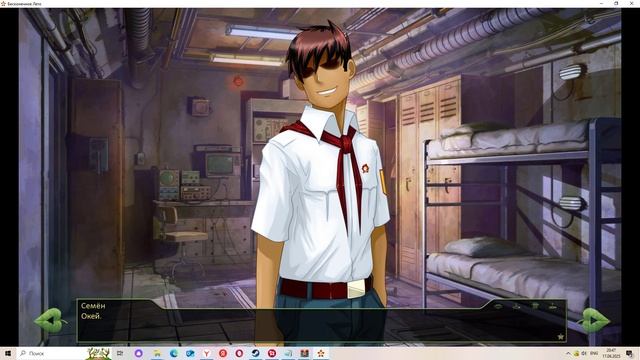Screen dimensions: 640x360
Task: Launch Microsoft Edge from the taskbar
Action: 174,353
